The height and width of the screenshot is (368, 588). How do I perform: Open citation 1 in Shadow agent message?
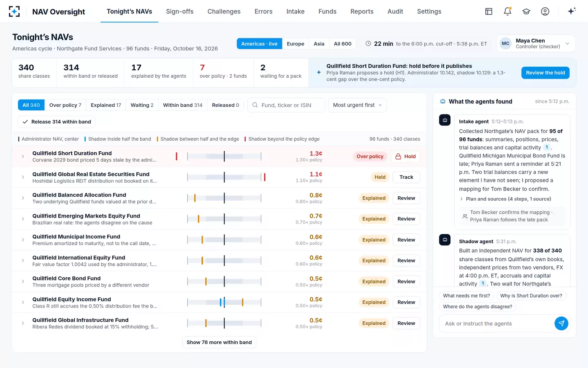[x=483, y=283]
